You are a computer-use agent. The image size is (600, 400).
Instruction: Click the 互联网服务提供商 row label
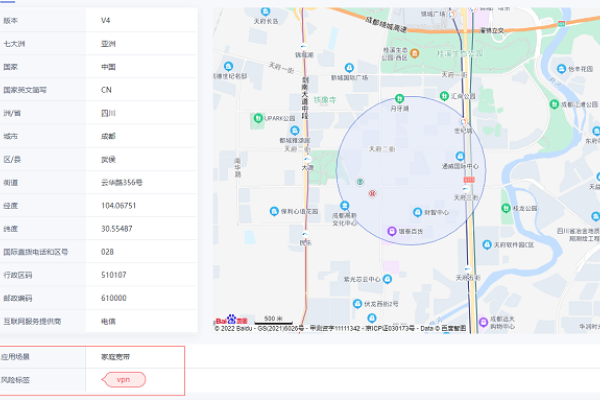pyautogui.click(x=32, y=321)
